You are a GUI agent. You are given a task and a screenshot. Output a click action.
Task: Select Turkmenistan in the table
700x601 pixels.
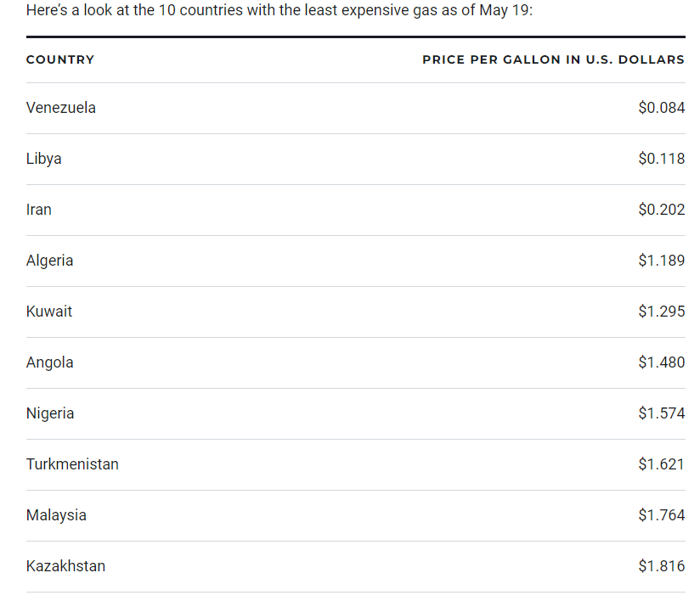(72, 464)
